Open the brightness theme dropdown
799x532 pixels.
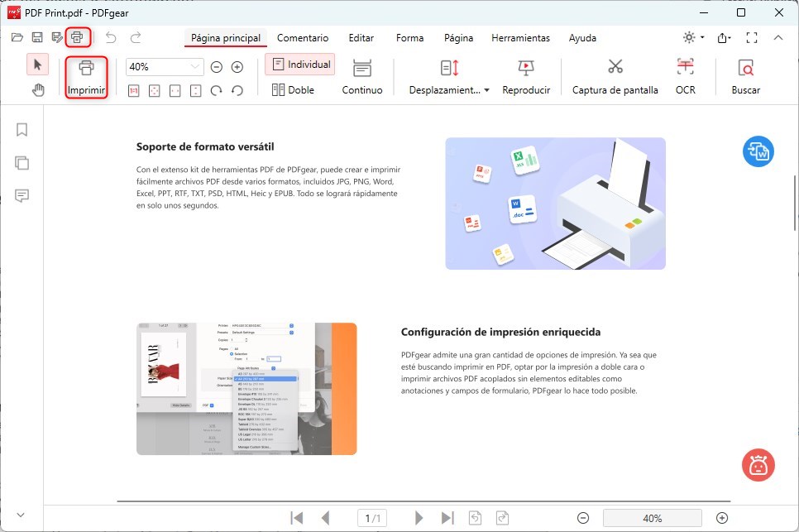[693, 37]
